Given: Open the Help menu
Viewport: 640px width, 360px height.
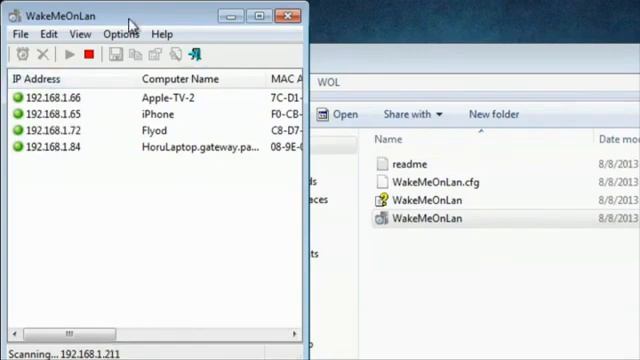Looking at the screenshot, I should [162, 34].
